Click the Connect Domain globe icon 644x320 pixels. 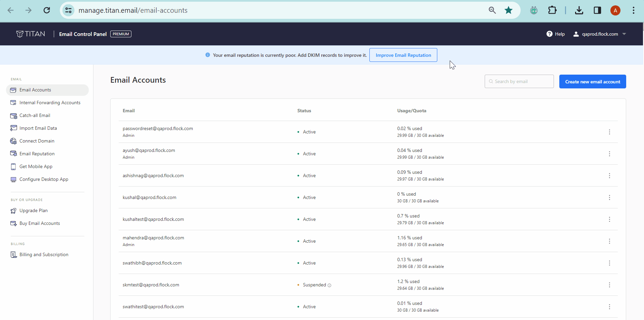pos(13,141)
